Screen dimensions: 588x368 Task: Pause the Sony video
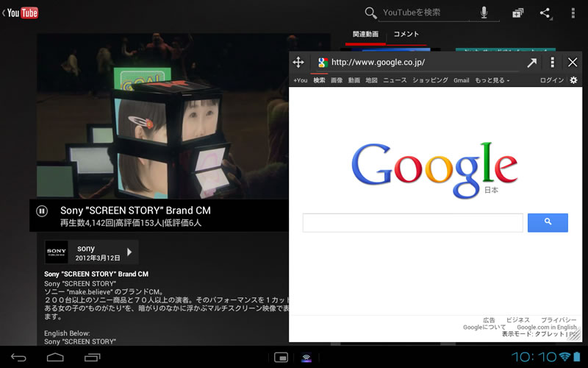pos(42,211)
